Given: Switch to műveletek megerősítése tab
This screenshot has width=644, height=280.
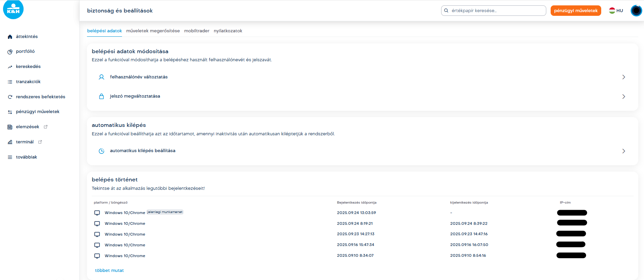Looking at the screenshot, I should 153,31.
